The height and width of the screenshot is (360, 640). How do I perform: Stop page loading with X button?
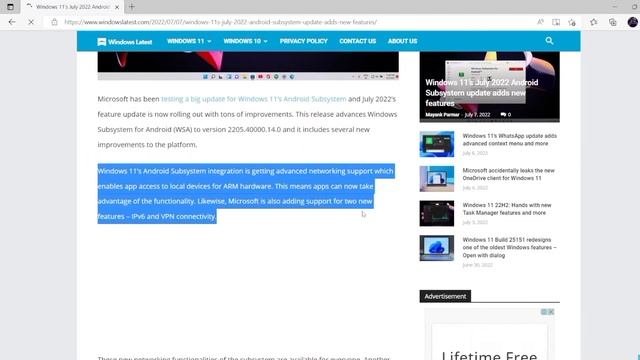tap(31, 22)
